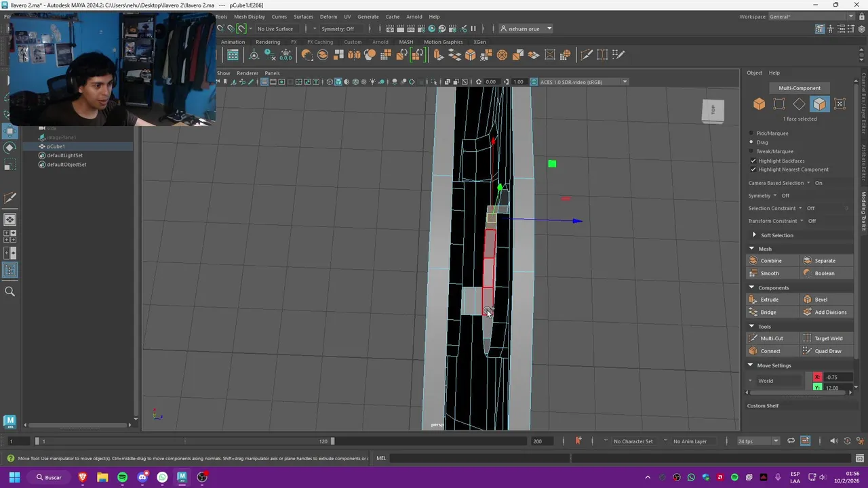868x488 pixels.
Task: Select Face selection mode icon
Action: tap(820, 104)
